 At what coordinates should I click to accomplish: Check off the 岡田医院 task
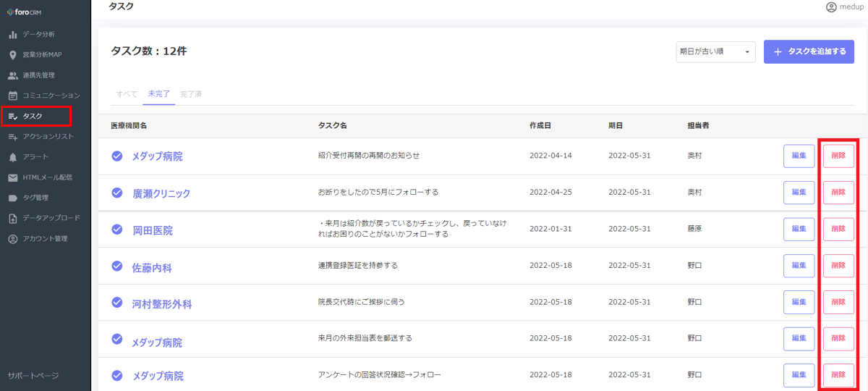point(117,230)
